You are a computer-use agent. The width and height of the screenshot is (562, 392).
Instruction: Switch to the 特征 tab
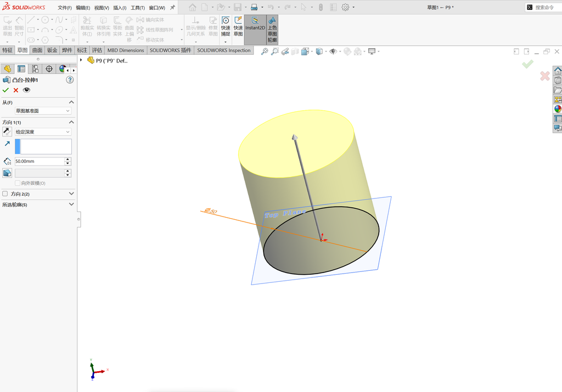[7, 50]
